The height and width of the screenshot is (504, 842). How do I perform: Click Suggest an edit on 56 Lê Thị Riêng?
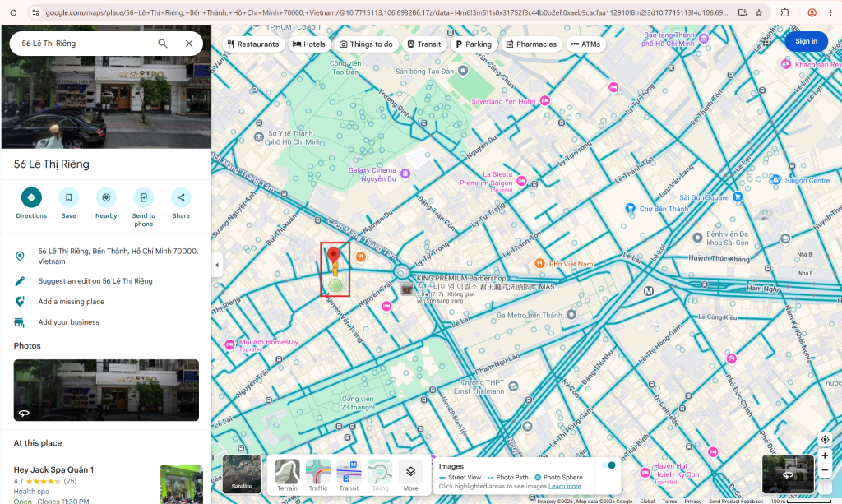95,281
